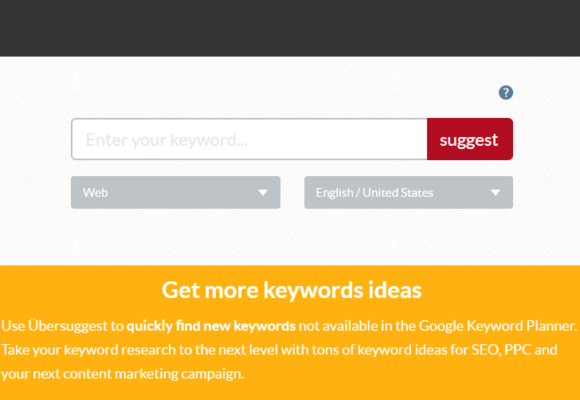Screen dimensions: 580x400
Task: Click the 'Enter your keyword...' placeholder text
Action: [166, 140]
